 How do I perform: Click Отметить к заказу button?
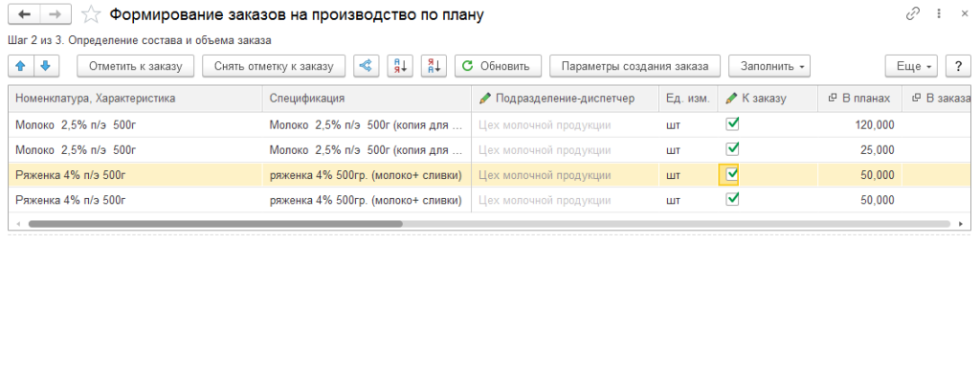136,66
